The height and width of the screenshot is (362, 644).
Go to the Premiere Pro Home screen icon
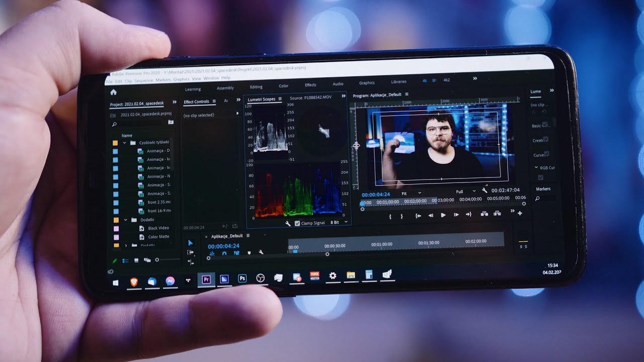[113, 92]
